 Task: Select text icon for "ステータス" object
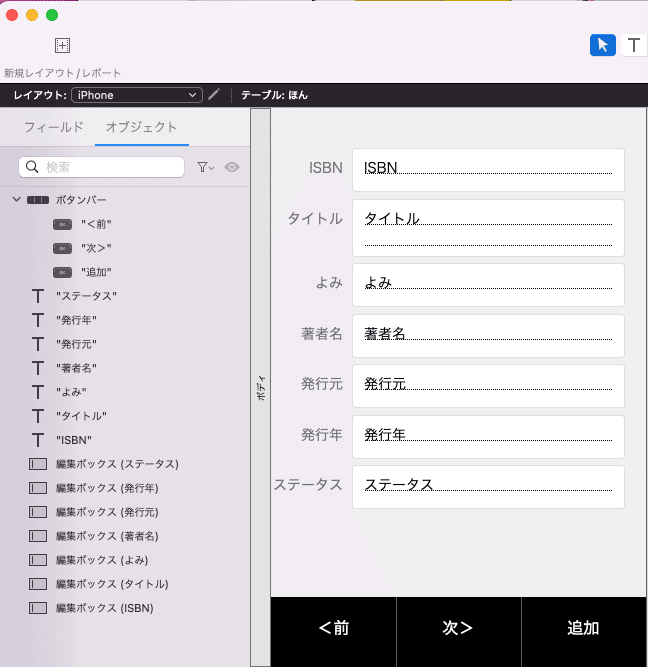click(38, 296)
